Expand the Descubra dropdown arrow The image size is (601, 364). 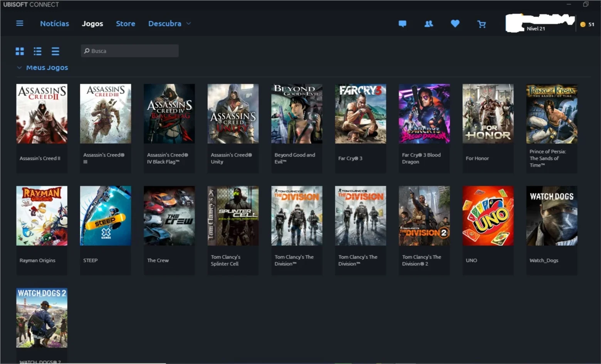(x=188, y=23)
